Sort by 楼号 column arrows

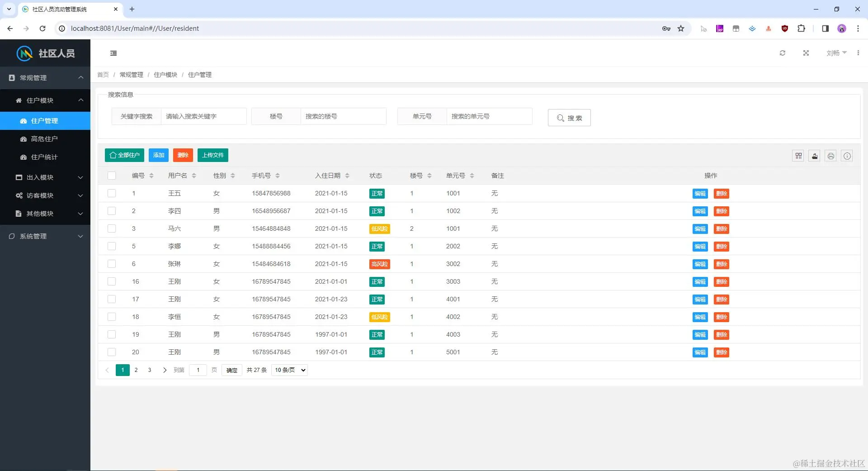pyautogui.click(x=429, y=176)
